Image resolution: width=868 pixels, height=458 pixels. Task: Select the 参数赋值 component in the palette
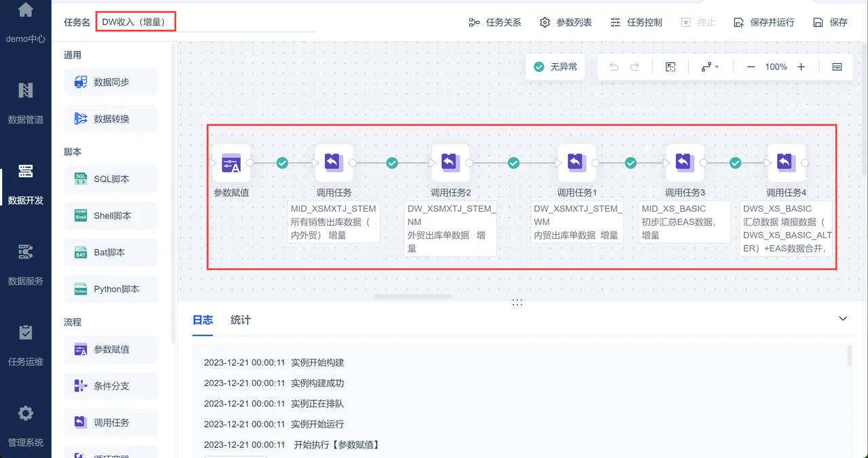(x=111, y=349)
